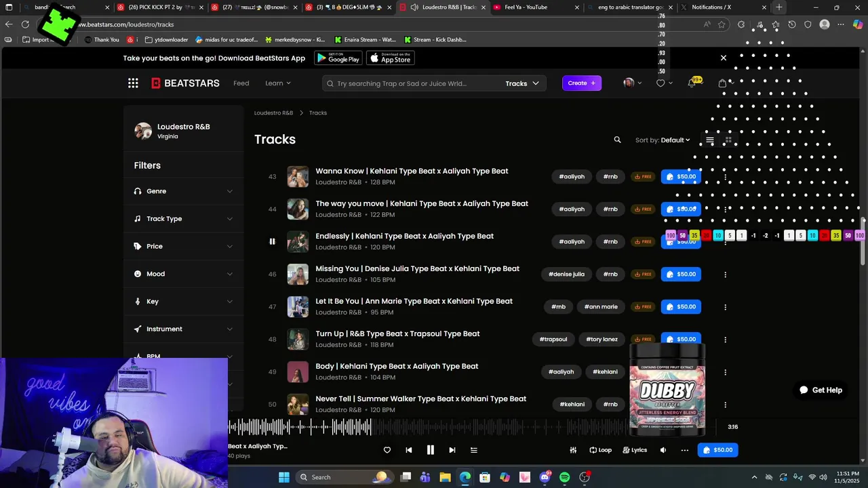The height and width of the screenshot is (488, 868).
Task: Switch to eng to arabic translator tab
Action: [629, 7]
